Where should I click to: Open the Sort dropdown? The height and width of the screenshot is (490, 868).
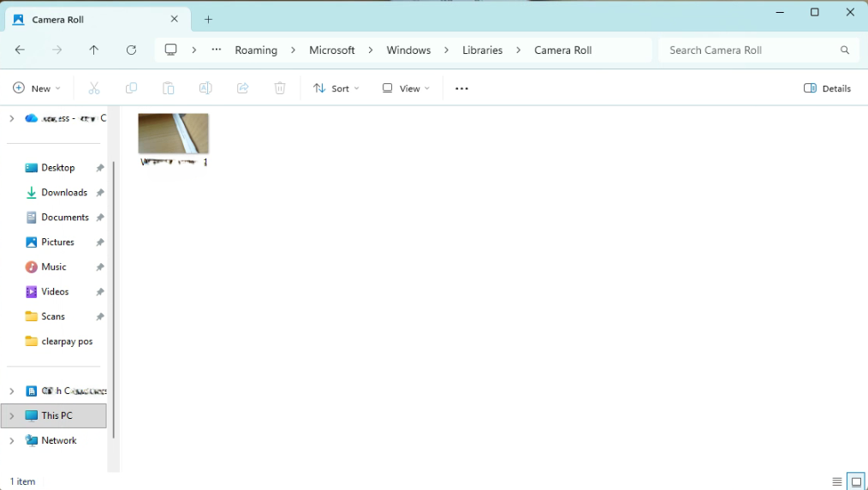(336, 88)
